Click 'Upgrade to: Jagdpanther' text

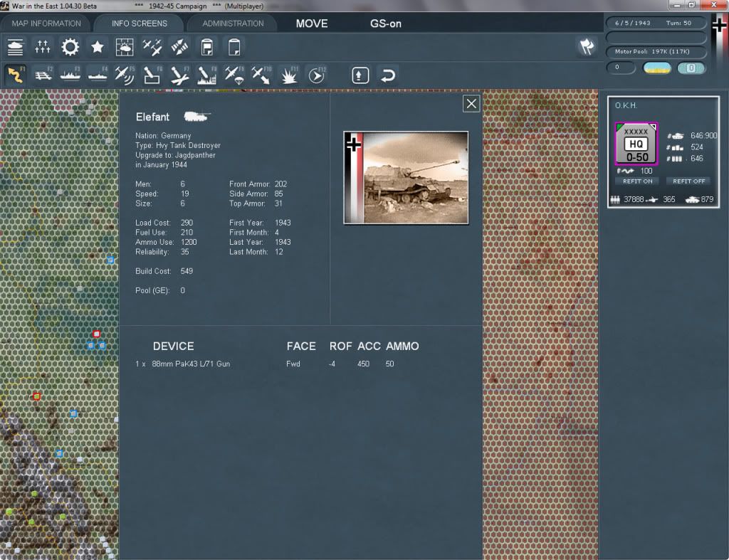175,155
